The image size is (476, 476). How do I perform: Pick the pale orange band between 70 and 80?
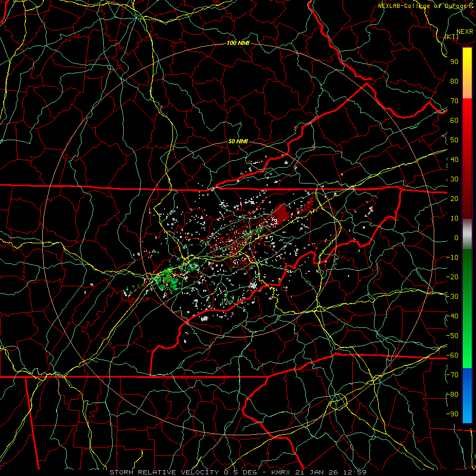click(x=467, y=89)
